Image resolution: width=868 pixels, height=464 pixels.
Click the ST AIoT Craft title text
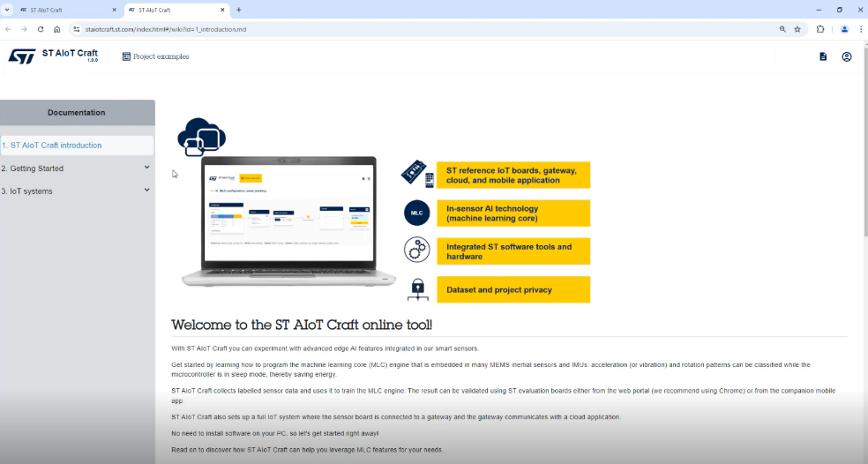(70, 53)
